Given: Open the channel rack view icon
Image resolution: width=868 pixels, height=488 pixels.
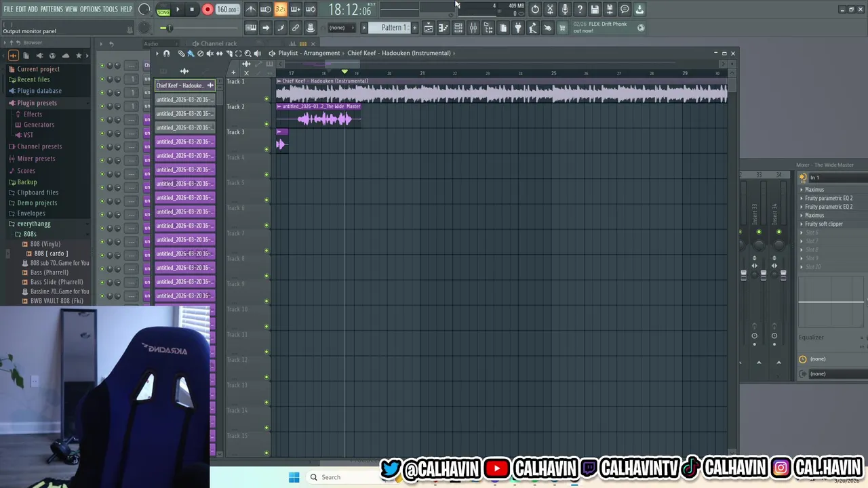Looking at the screenshot, I should pos(458,28).
